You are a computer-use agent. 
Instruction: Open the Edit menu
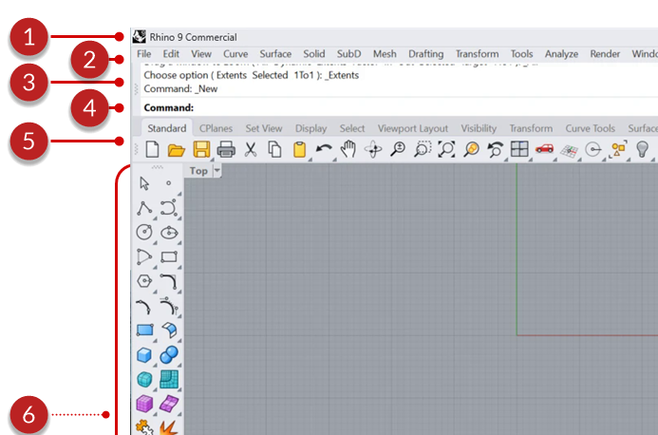(171, 54)
